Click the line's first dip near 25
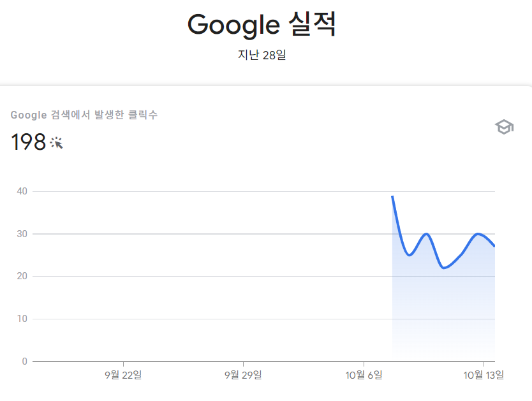This screenshot has height=401, width=532. (x=410, y=255)
